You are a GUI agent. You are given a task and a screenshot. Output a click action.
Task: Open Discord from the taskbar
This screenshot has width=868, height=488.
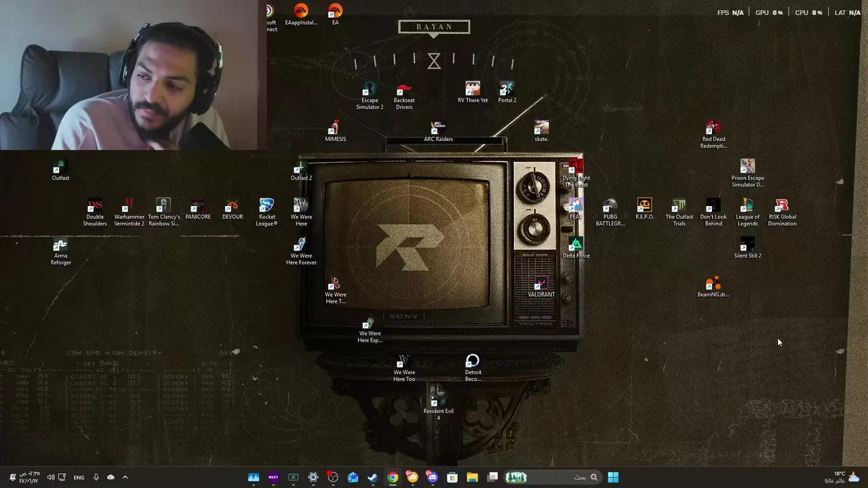432,477
